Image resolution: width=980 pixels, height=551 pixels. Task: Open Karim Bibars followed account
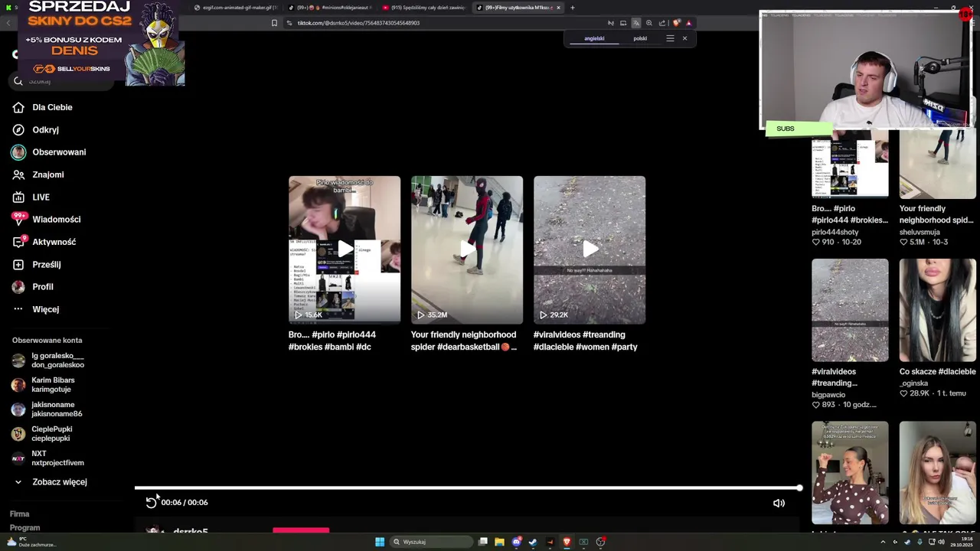(x=44, y=385)
